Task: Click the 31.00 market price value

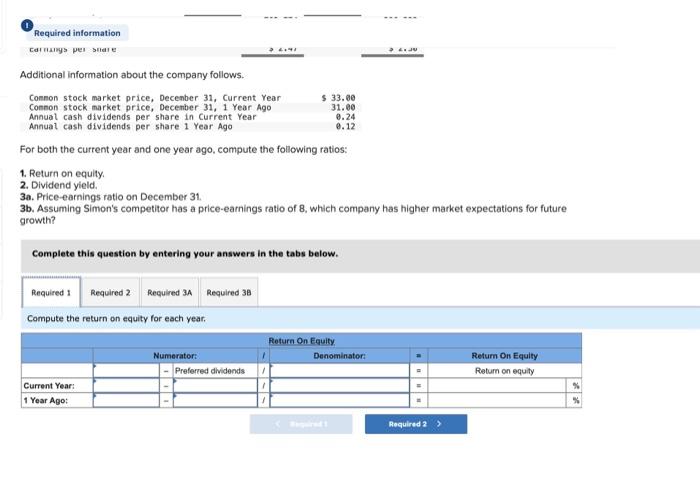Action: [343, 107]
